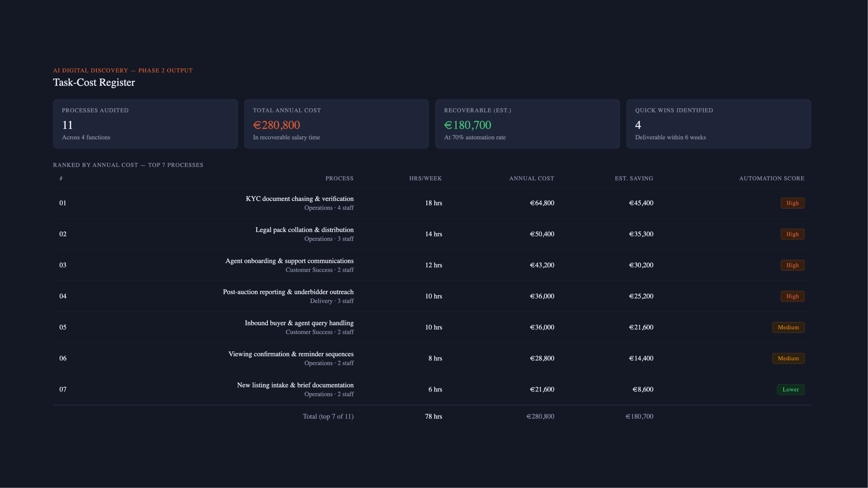This screenshot has width=868, height=488.
Task: Click 'Total (top 7 of 11)' label
Action: 328,416
